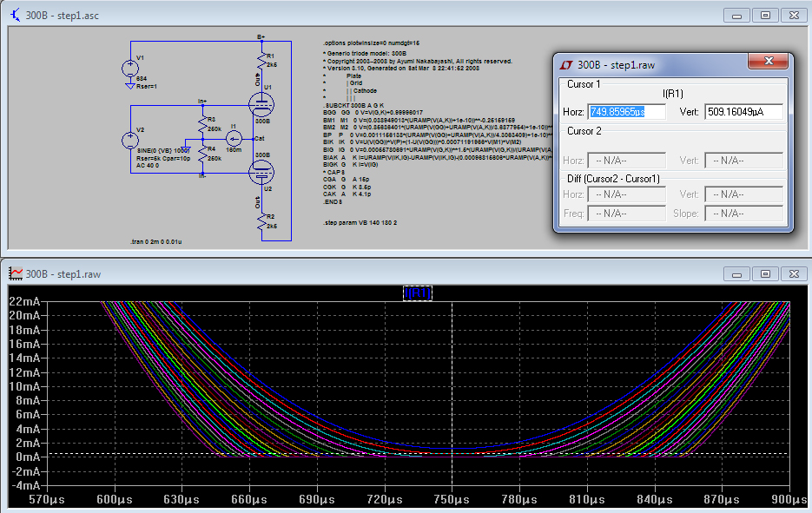Click the I(R1) trace label in plot
Viewport: 812px width, 513px height.
click(x=418, y=293)
